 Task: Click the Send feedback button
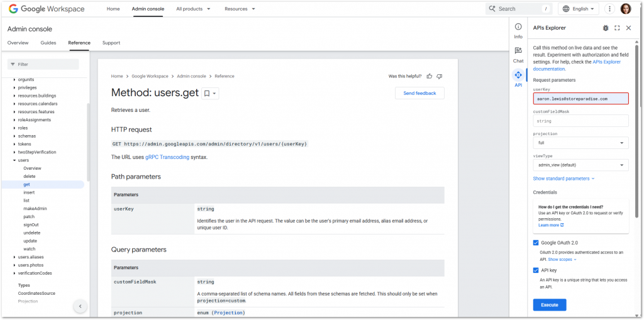click(419, 93)
